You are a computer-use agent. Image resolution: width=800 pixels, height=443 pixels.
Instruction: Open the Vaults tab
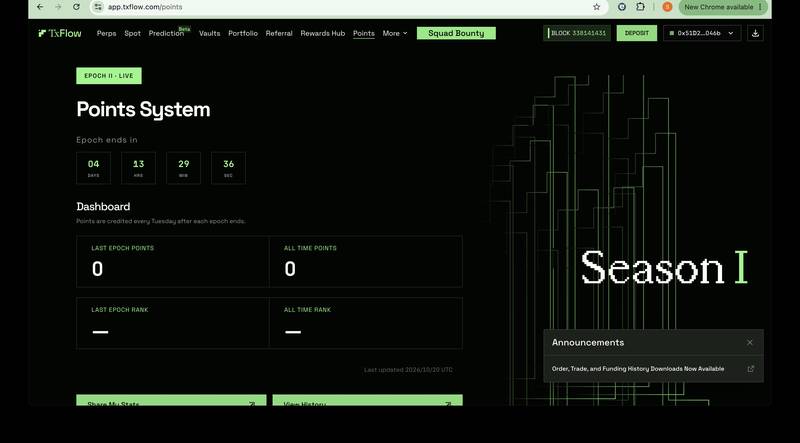(x=209, y=33)
